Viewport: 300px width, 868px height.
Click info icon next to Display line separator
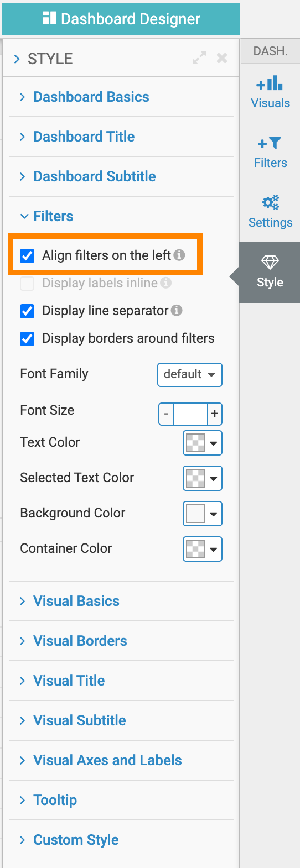[177, 310]
